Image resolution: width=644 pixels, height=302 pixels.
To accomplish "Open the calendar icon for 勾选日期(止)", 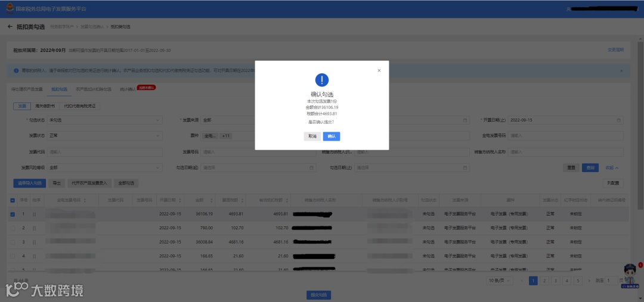I will [465, 167].
